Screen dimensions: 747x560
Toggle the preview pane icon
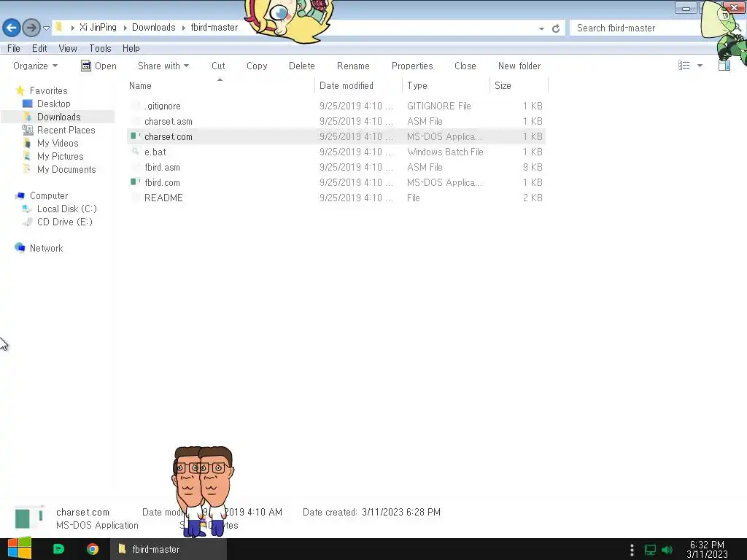724,65
